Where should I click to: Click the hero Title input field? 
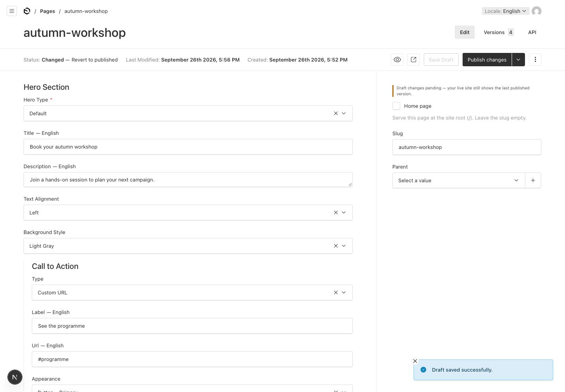coord(188,147)
